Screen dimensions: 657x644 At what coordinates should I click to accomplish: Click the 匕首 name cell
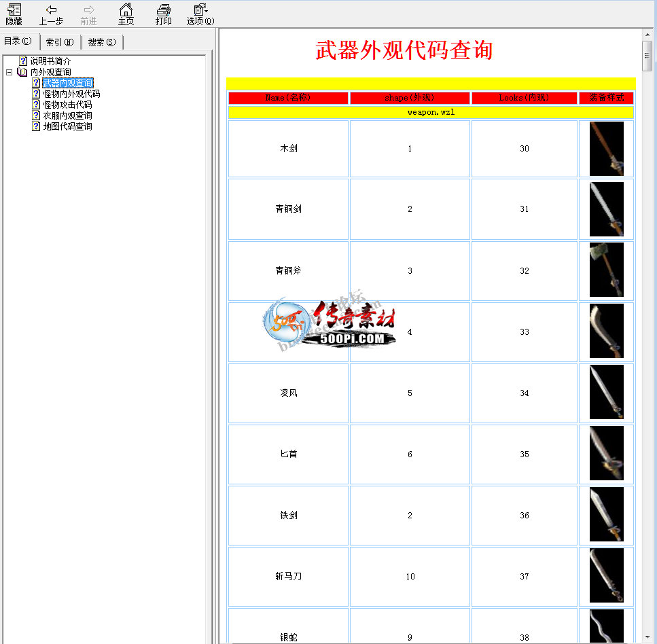(x=288, y=454)
